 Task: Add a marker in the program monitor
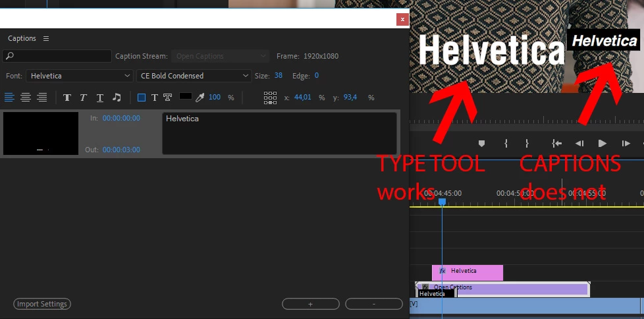pos(482,144)
